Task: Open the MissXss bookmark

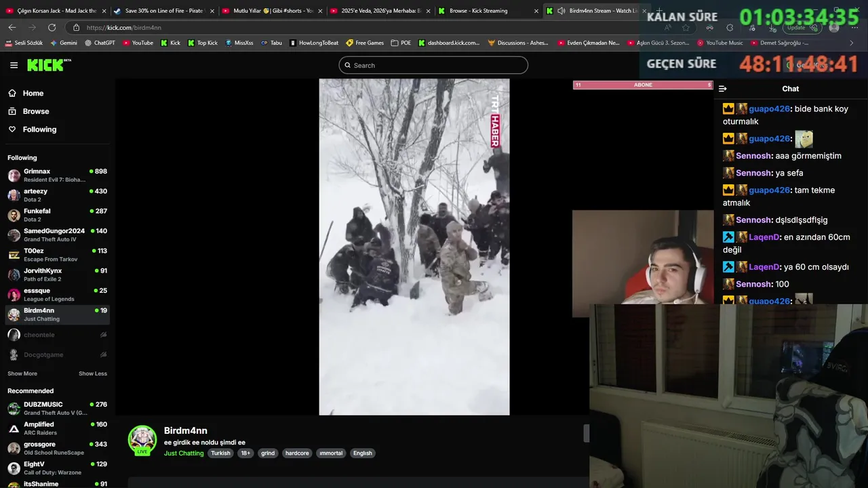Action: point(239,43)
